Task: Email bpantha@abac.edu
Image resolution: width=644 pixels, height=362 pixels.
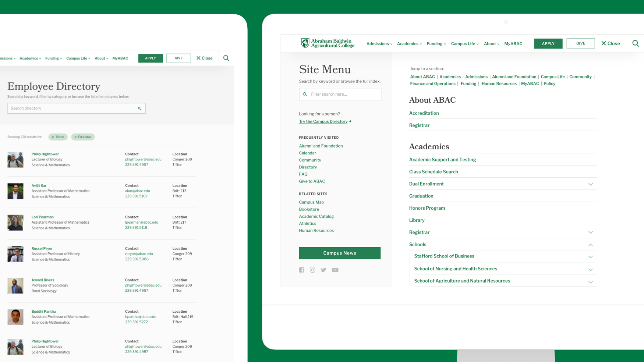Action: pos(140,317)
